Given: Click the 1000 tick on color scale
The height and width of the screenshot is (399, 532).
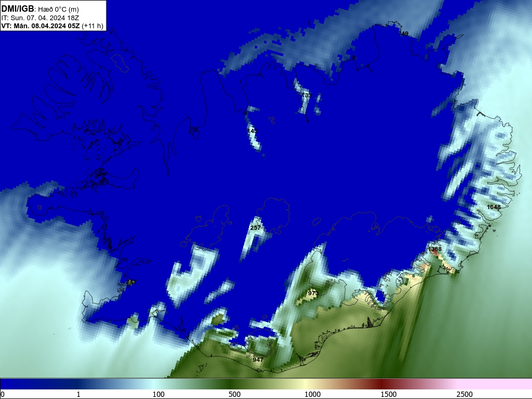Looking at the screenshot, I should [312, 394].
